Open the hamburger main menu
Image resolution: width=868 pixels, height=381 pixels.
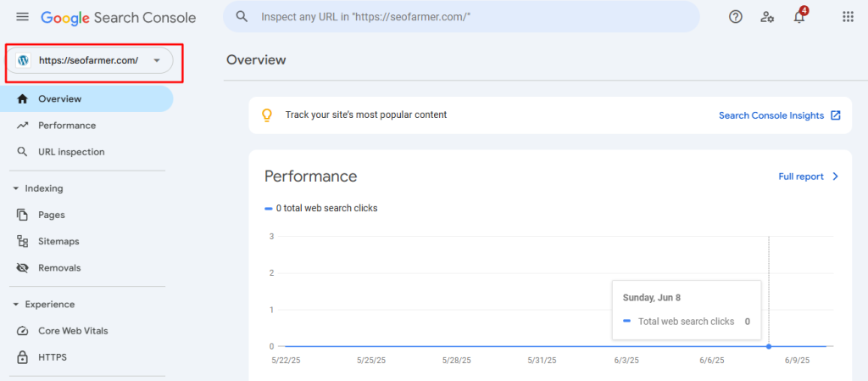click(x=22, y=17)
